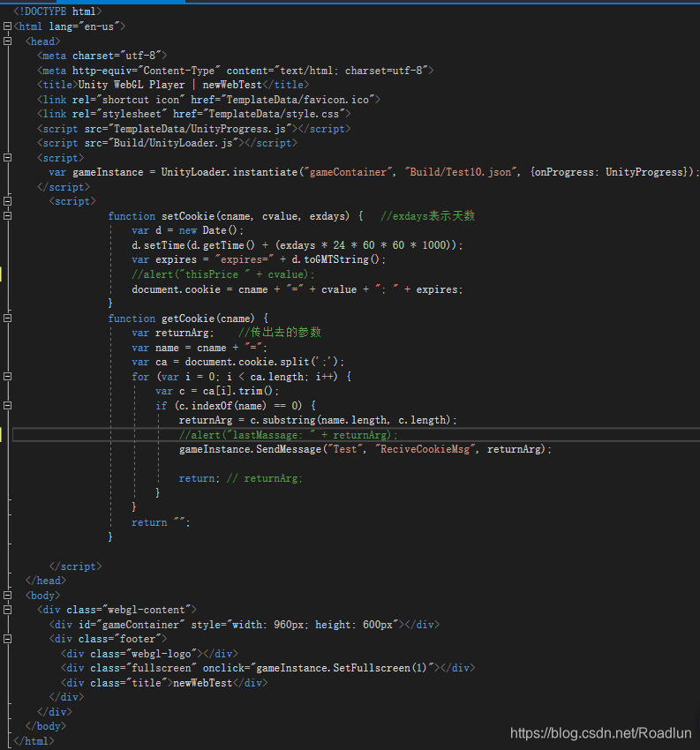The width and height of the screenshot is (700, 750).
Task: Click the "Build/Test10.json" string
Action: point(462,172)
